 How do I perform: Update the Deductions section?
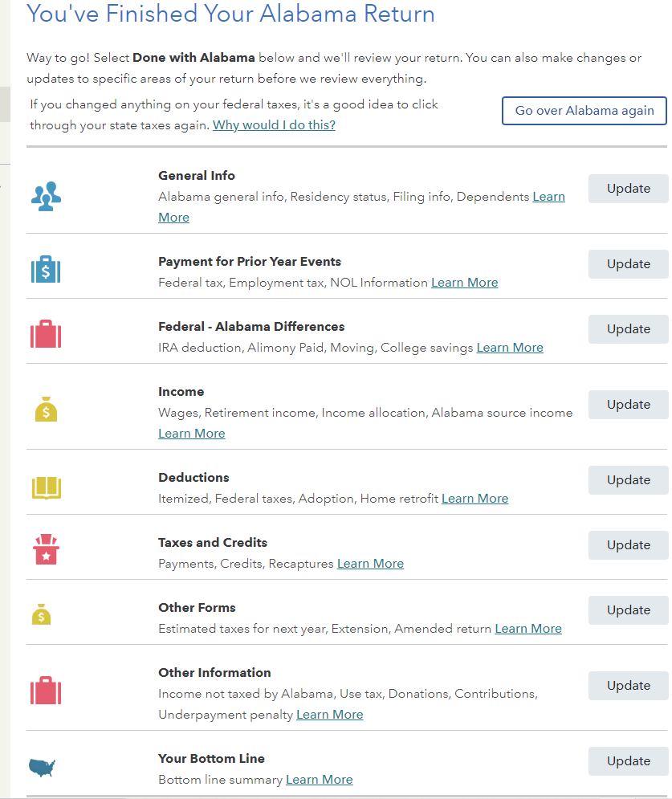tap(628, 480)
